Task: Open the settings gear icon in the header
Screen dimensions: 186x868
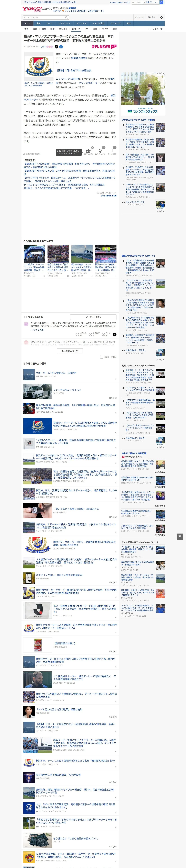Action: (161, 18)
